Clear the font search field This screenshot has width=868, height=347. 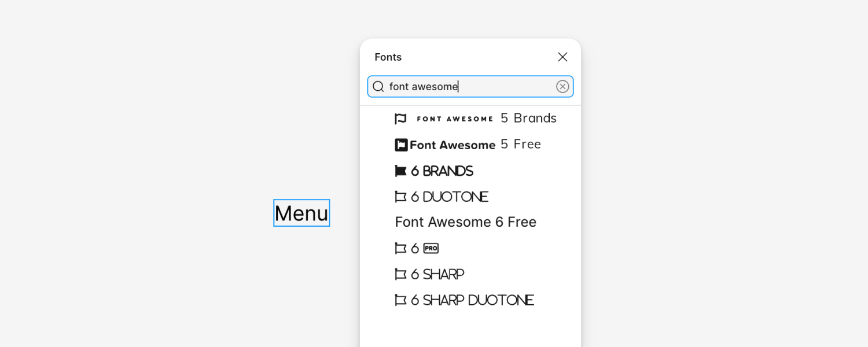click(562, 86)
